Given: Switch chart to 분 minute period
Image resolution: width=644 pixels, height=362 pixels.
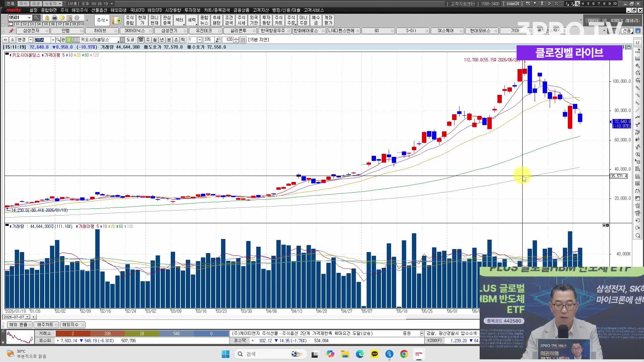Looking at the screenshot, I should (169, 40).
